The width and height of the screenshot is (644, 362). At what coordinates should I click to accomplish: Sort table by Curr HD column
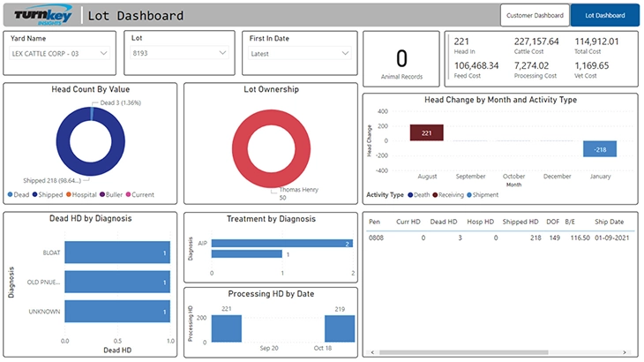(408, 222)
